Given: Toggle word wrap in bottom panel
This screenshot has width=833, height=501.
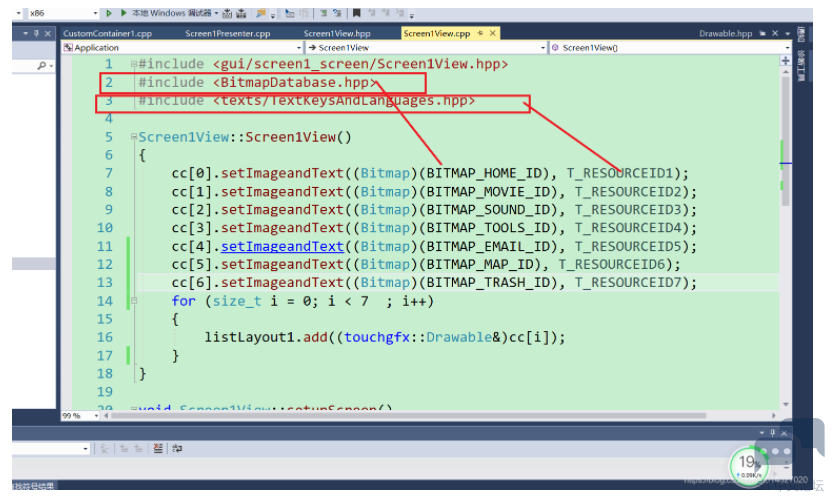Looking at the screenshot, I should (177, 448).
